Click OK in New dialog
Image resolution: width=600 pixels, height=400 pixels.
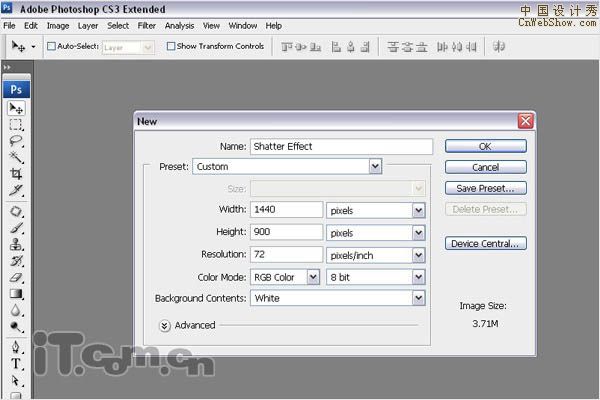click(x=486, y=146)
